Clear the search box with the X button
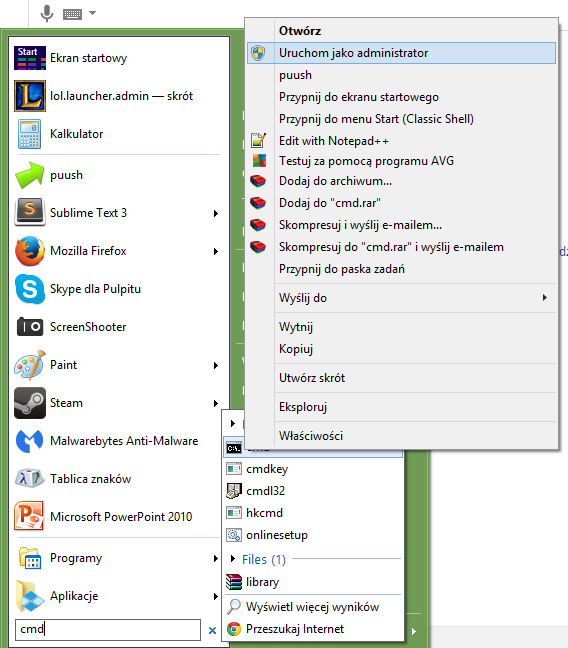Image resolution: width=568 pixels, height=648 pixels. (x=212, y=631)
